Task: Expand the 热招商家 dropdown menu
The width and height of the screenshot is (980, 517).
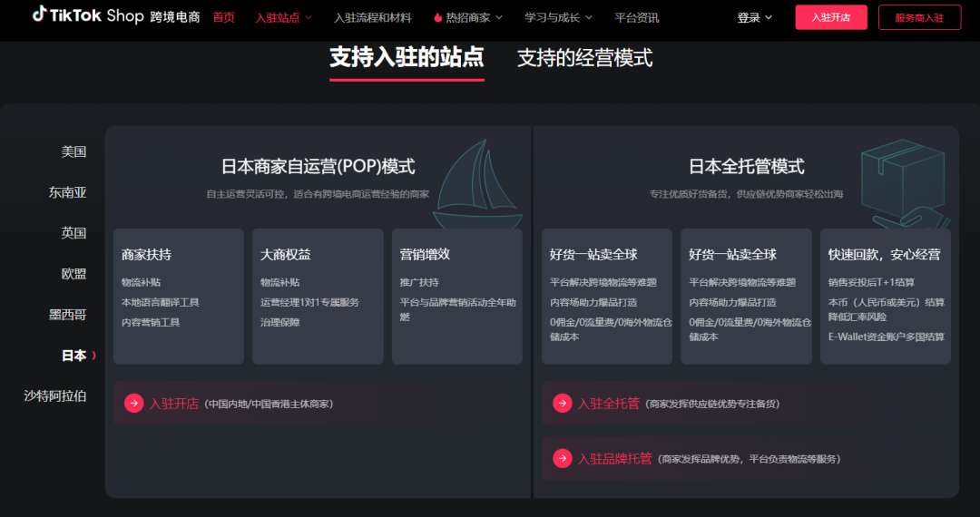Action: click(x=468, y=17)
